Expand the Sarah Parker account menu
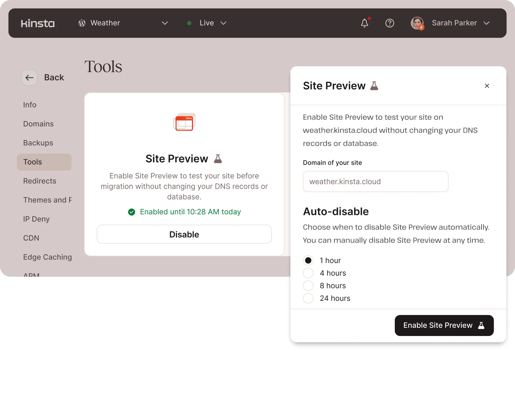Viewport: 515px width, 420px height. [486, 23]
